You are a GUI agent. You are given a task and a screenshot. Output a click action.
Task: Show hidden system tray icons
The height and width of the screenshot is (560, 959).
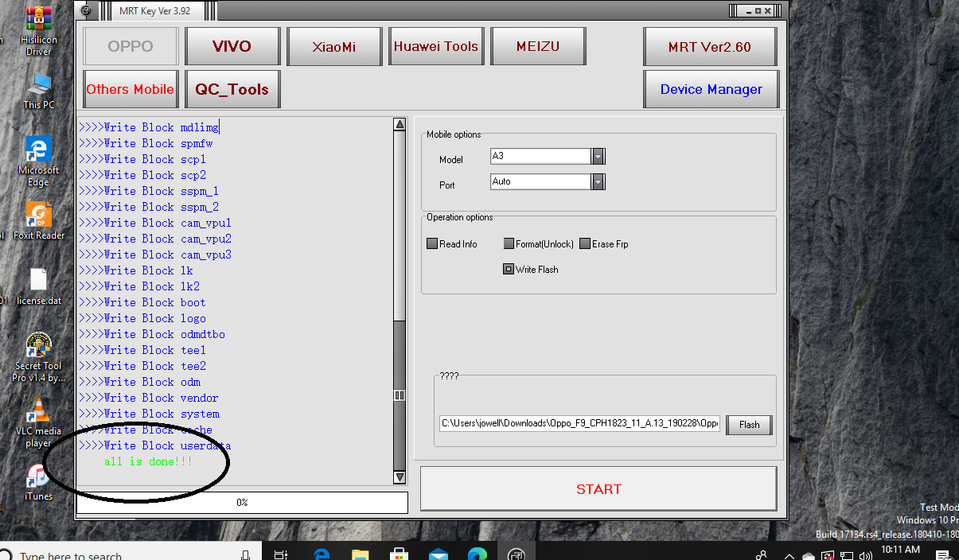pos(789,555)
